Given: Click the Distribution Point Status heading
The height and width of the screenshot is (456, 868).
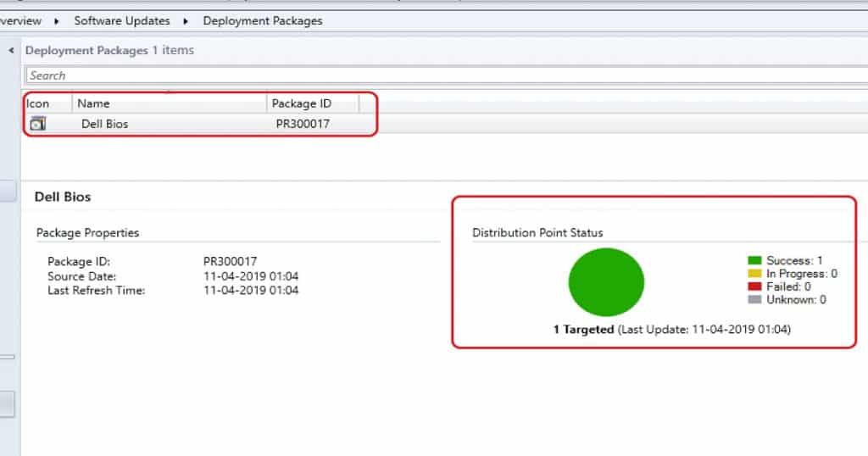Looking at the screenshot, I should [x=537, y=233].
